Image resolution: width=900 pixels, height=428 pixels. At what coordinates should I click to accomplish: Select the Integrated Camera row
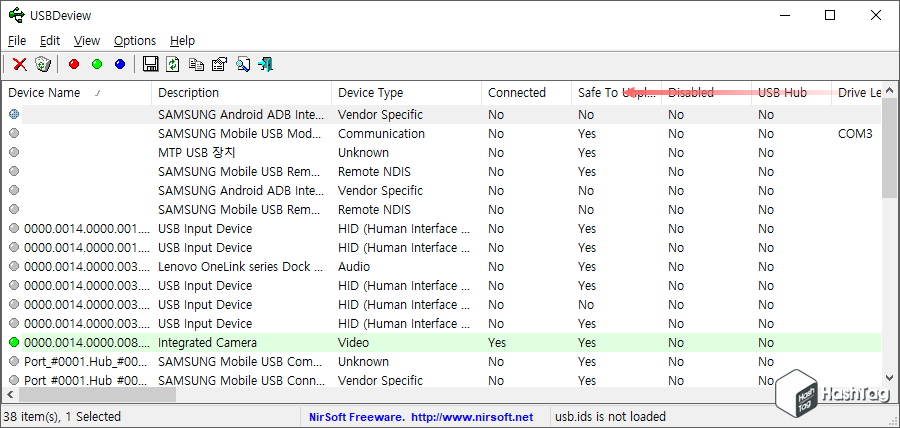[x=443, y=343]
